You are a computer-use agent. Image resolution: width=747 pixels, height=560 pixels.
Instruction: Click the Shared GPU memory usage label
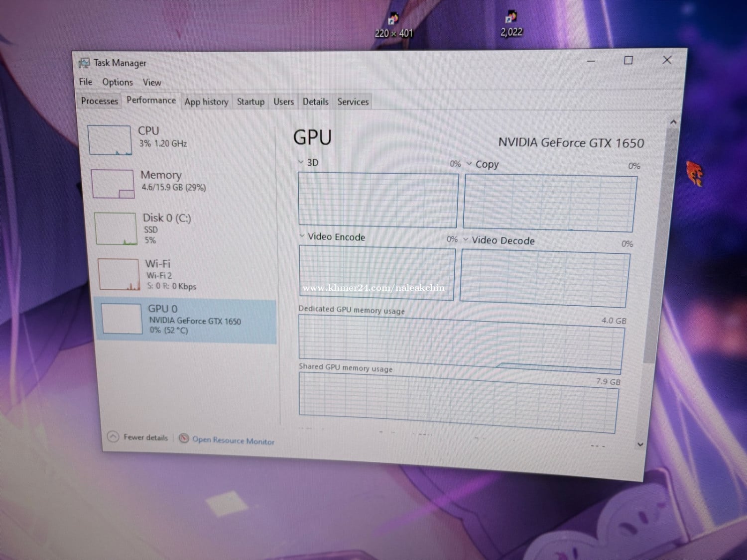pos(346,367)
